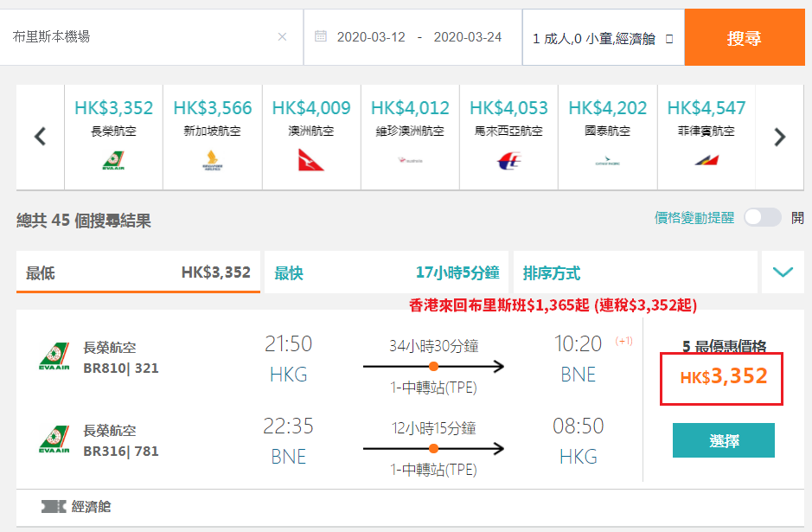Click the HK$3,352 price in the result card
The height and width of the screenshot is (532, 812).
724,376
